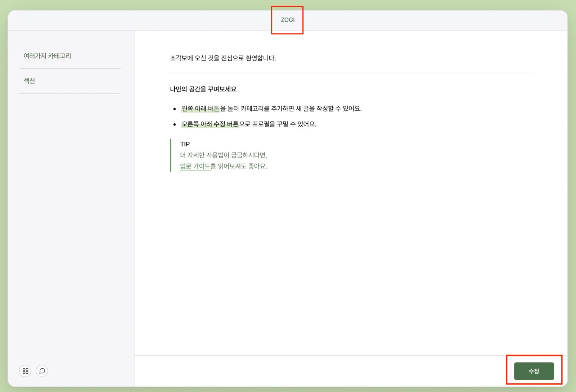The height and width of the screenshot is (392, 576).
Task: Select 섹션 in the sidebar
Action: [x=29, y=81]
